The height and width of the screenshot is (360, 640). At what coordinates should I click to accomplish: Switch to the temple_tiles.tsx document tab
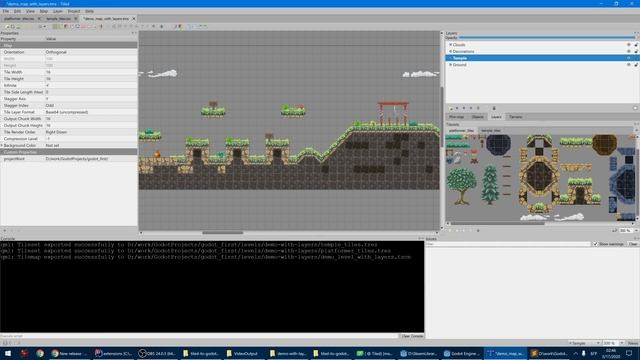point(58,19)
